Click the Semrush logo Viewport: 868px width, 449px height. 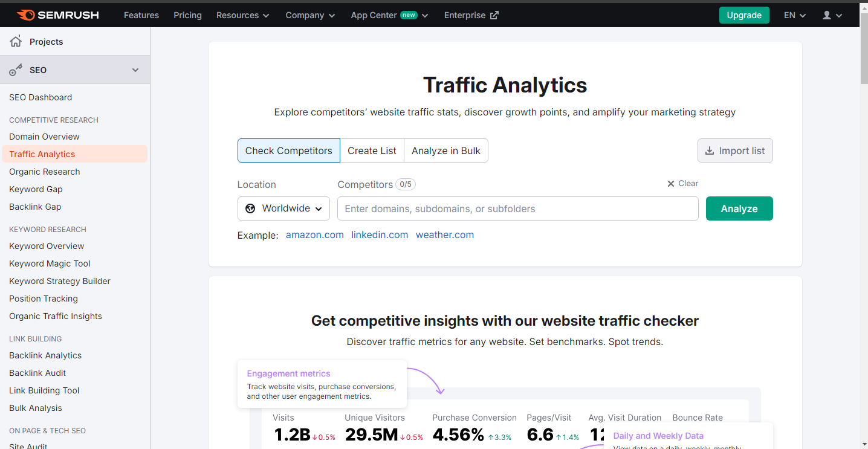[57, 15]
